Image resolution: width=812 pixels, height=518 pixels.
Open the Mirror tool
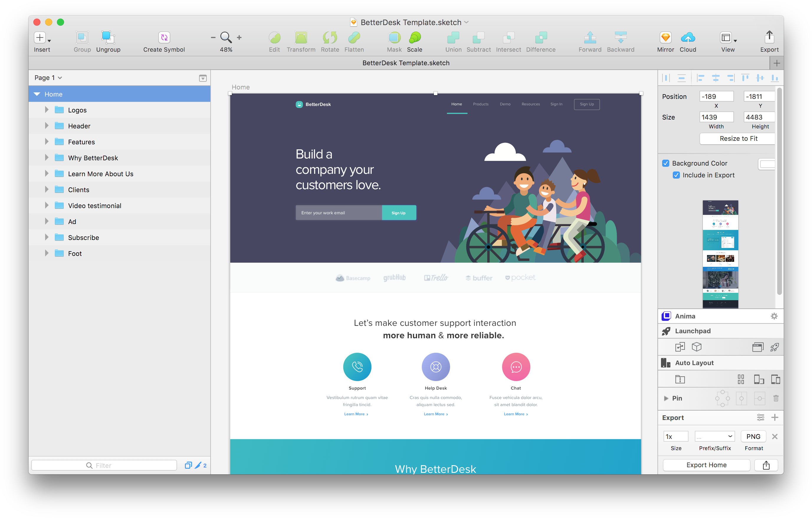(665, 37)
